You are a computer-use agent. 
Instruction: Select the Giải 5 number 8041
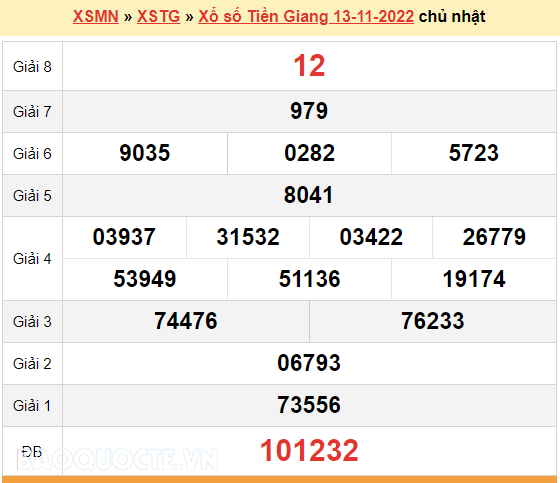(x=309, y=195)
